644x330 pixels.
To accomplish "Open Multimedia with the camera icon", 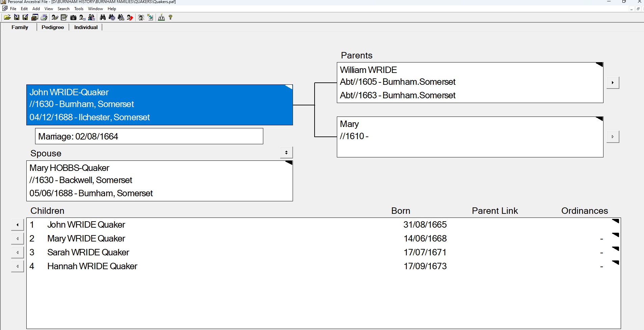I will tap(73, 18).
